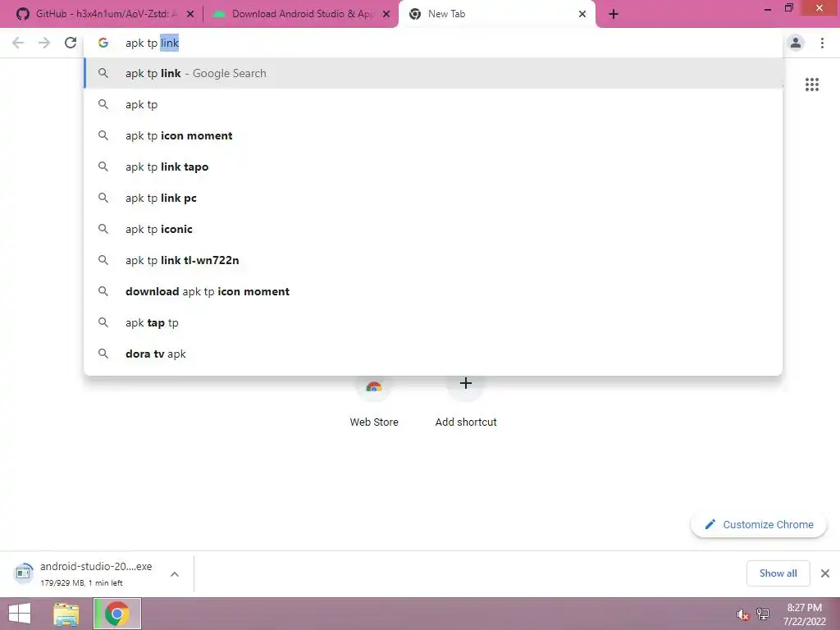The image size is (840, 630).
Task: Expand the android-studio download options chevron
Action: (x=175, y=573)
